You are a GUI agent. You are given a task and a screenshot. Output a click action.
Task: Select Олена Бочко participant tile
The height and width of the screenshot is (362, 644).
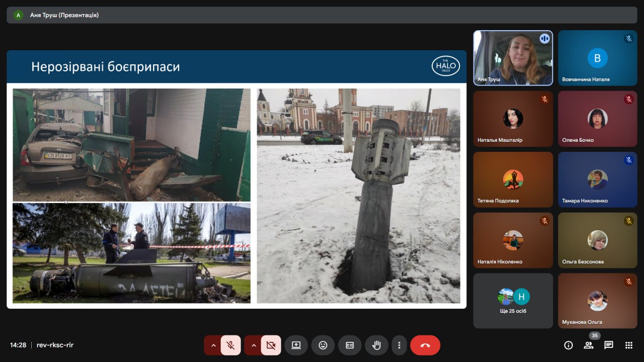click(597, 119)
